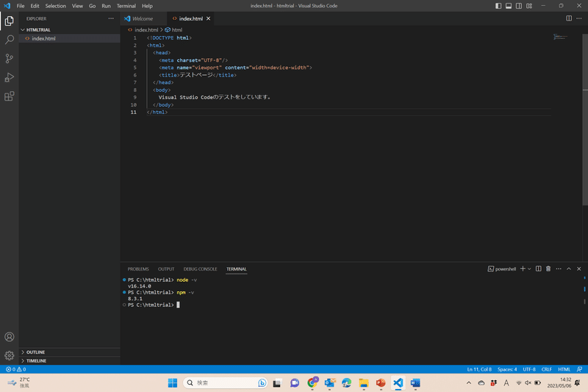Split the editor to the right
This screenshot has width=588, height=392.
[x=569, y=18]
